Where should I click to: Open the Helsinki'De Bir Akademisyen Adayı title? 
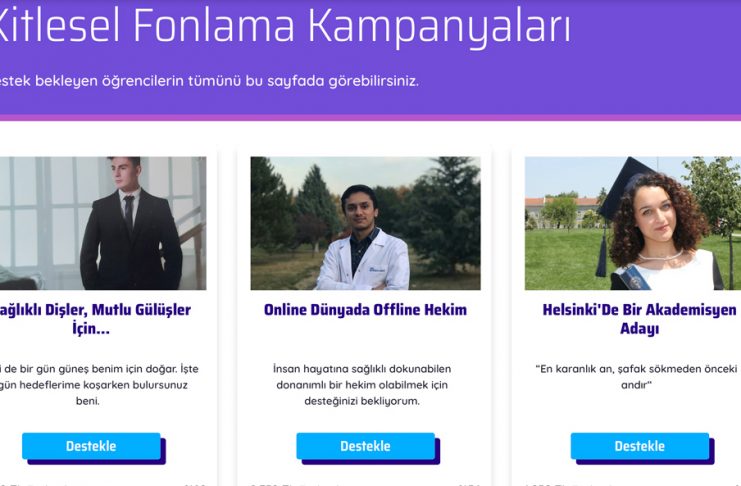[x=639, y=319]
